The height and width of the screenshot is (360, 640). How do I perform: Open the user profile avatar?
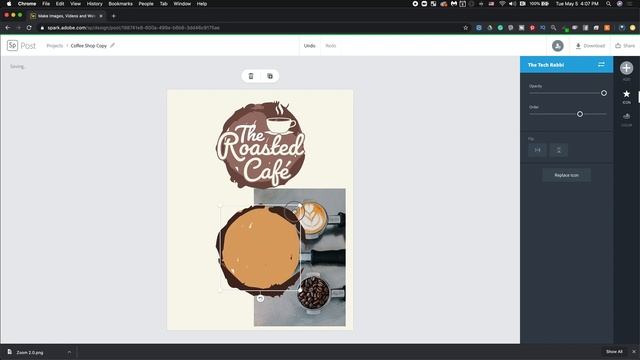coord(558,46)
